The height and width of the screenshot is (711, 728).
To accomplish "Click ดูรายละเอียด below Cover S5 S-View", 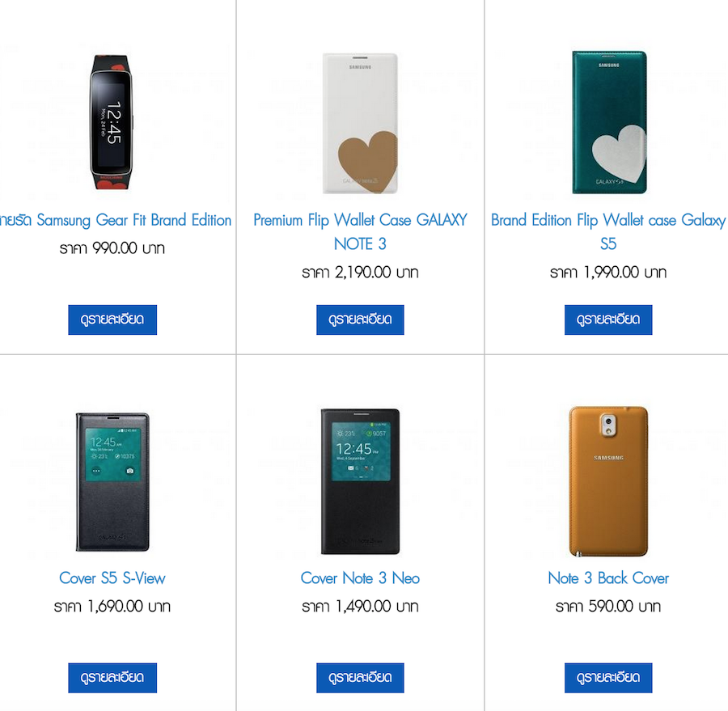I will click(x=112, y=678).
